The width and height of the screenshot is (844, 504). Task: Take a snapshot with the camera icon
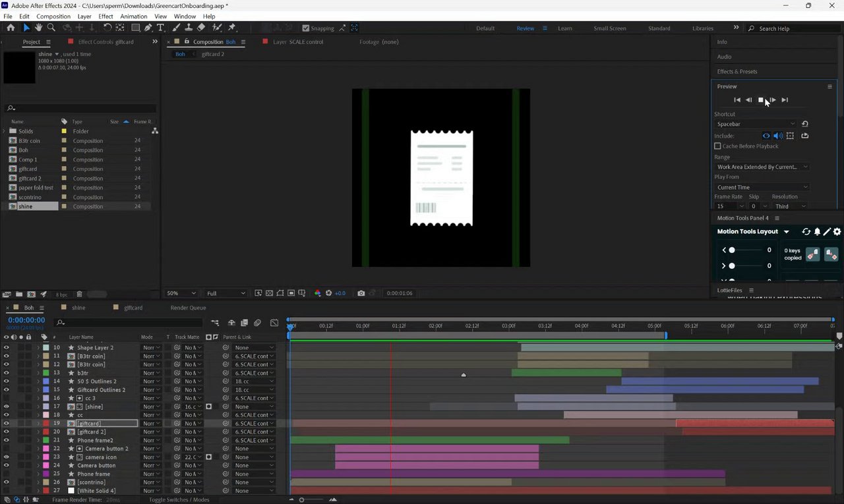point(361,293)
